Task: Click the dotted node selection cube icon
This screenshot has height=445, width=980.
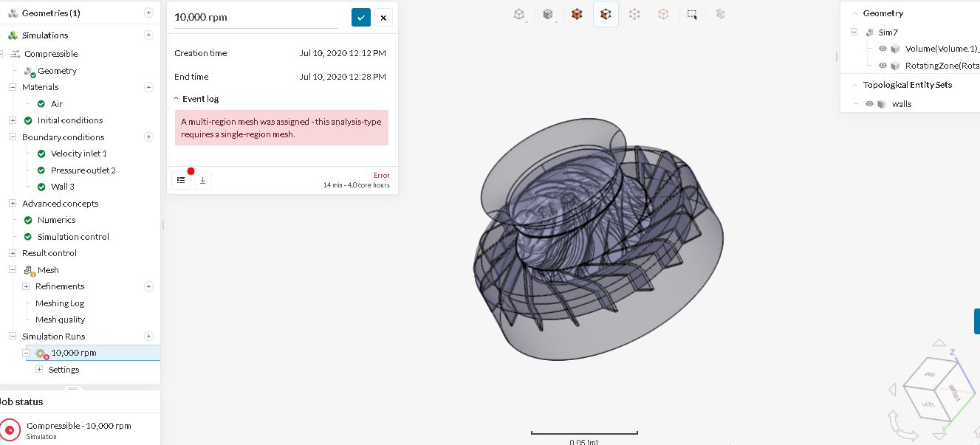Action: tap(634, 13)
